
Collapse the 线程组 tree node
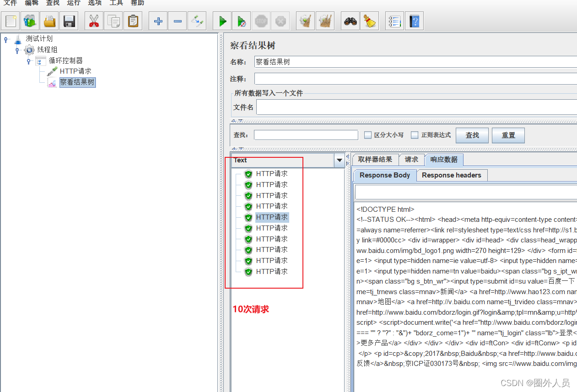[x=17, y=50]
